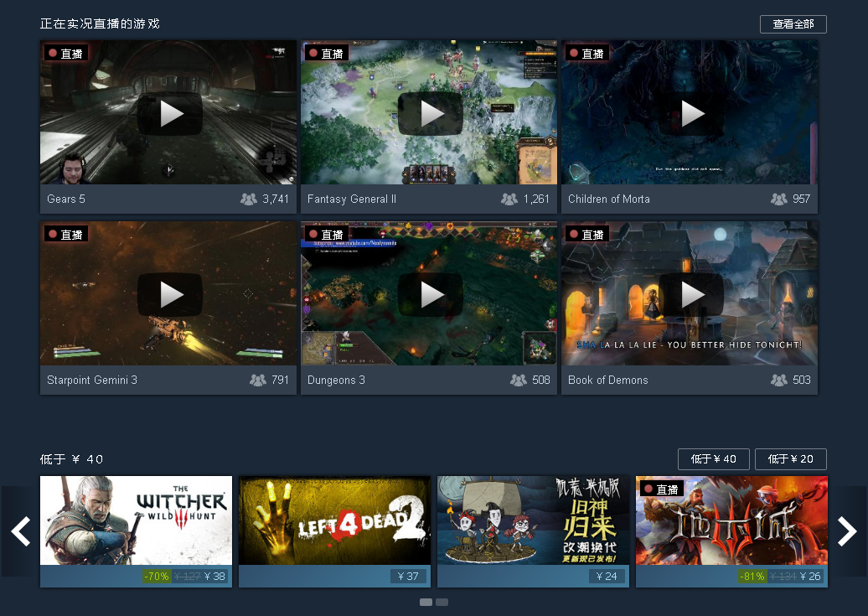Screen dimensions: 868x616
Task: Click the right carousel arrow
Action: pyautogui.click(x=848, y=531)
